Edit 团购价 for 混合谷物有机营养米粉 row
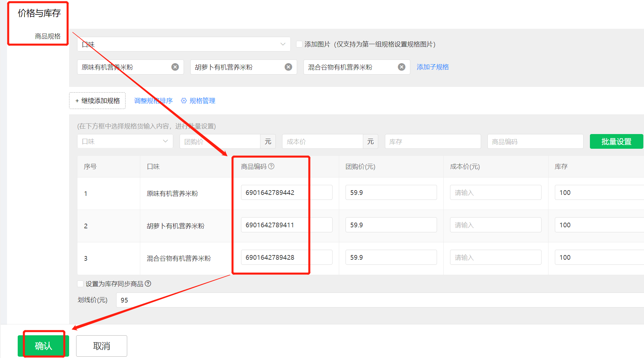The height and width of the screenshot is (358, 644). [391, 257]
